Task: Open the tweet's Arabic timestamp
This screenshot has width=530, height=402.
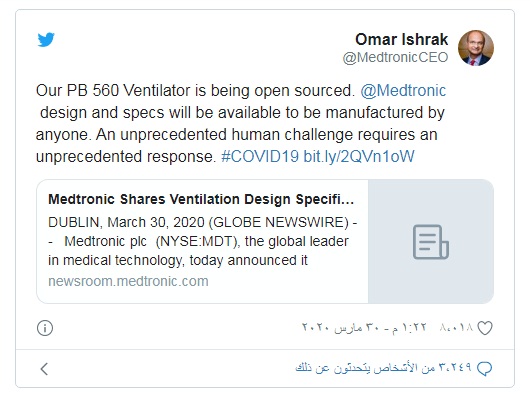Action: [364, 328]
